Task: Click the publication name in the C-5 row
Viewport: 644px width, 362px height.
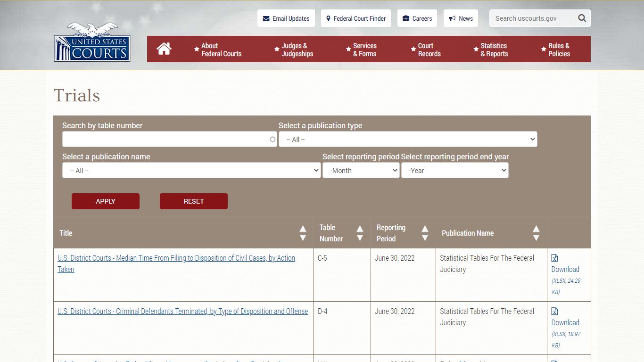Action: point(487,263)
